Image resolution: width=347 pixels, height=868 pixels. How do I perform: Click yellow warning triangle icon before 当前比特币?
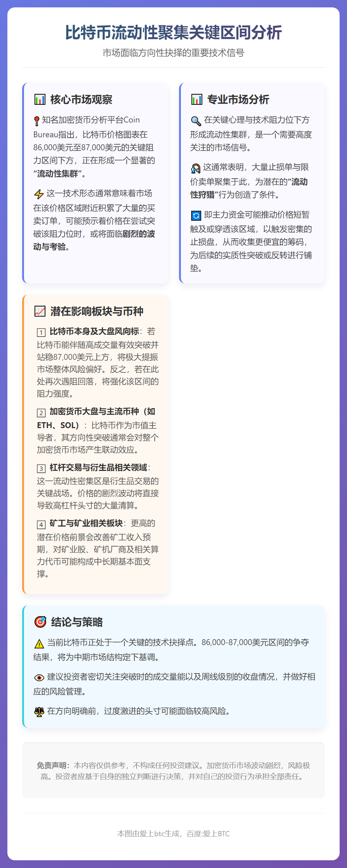[x=39, y=644]
